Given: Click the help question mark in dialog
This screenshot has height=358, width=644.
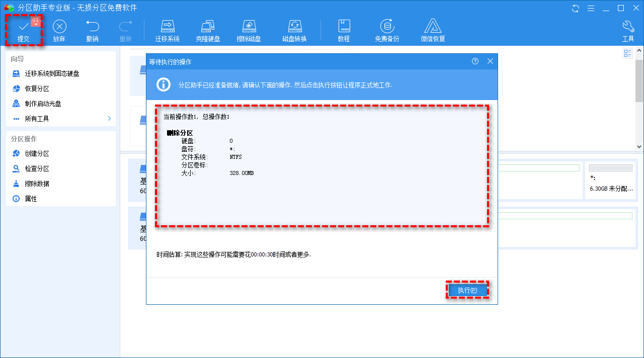Looking at the screenshot, I should click(x=475, y=61).
